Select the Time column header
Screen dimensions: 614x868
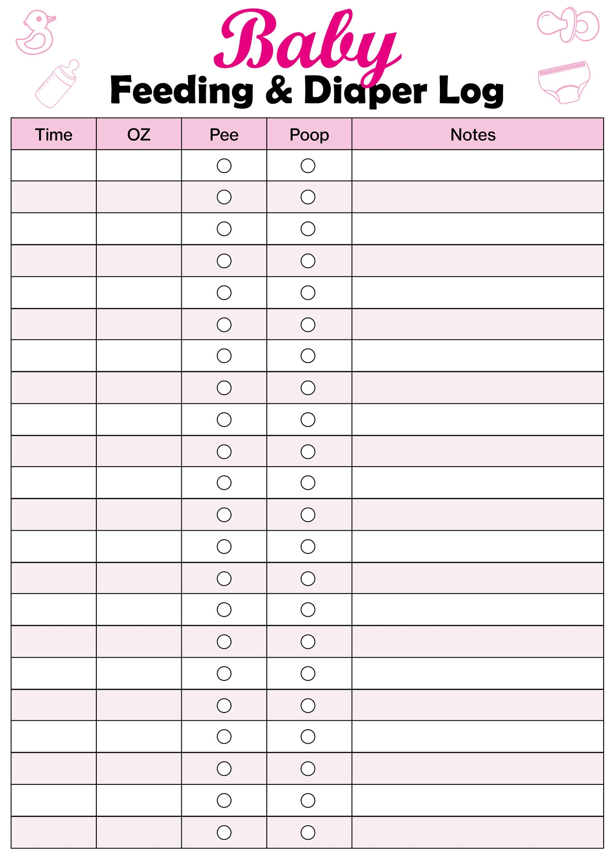(x=54, y=135)
